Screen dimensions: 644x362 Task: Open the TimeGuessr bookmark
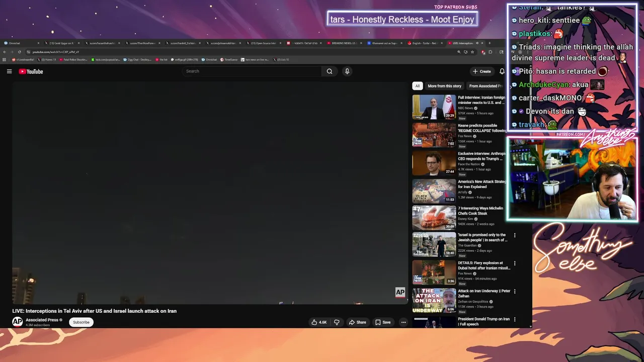coord(229,60)
